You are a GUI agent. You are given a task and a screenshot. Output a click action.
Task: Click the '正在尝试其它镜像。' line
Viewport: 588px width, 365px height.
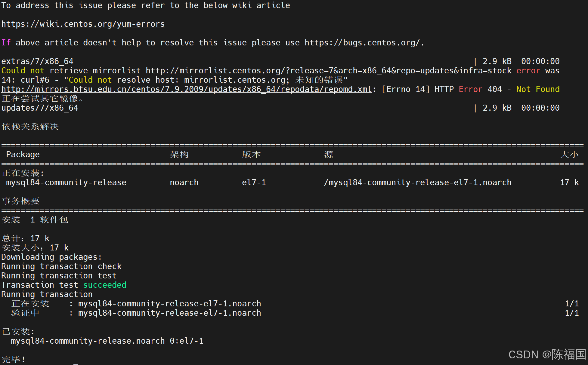[42, 99]
